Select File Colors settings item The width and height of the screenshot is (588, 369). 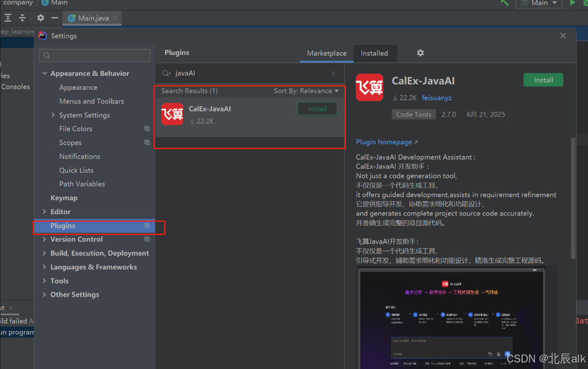coord(75,129)
